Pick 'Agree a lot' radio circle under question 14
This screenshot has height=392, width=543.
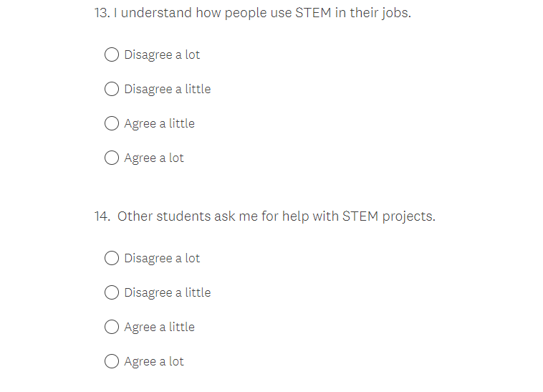112,361
